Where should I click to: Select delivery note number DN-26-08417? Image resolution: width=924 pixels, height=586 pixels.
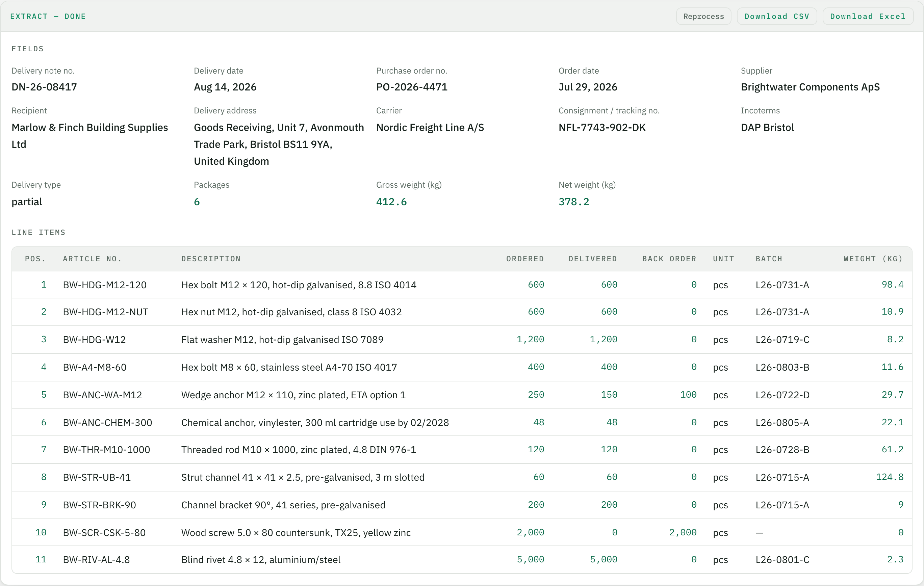click(44, 87)
